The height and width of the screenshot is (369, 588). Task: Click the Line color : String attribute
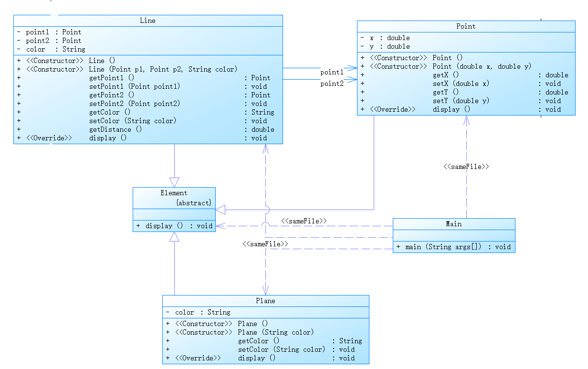[x=51, y=49]
